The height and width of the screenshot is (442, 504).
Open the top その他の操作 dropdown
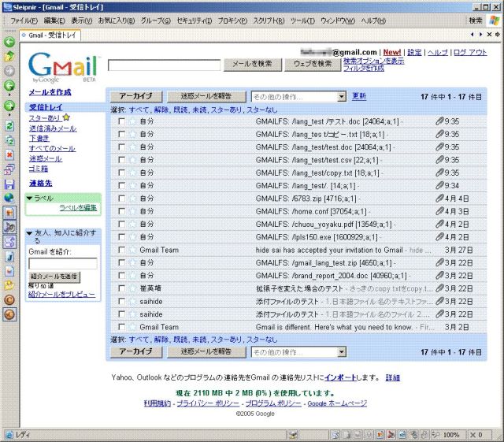point(298,96)
